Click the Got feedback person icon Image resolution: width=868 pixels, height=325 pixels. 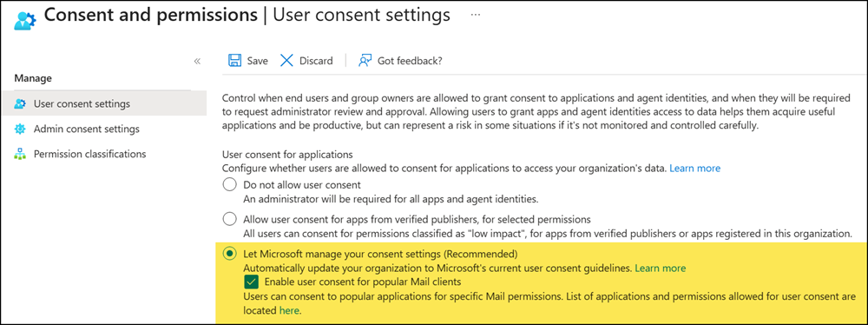pos(365,61)
